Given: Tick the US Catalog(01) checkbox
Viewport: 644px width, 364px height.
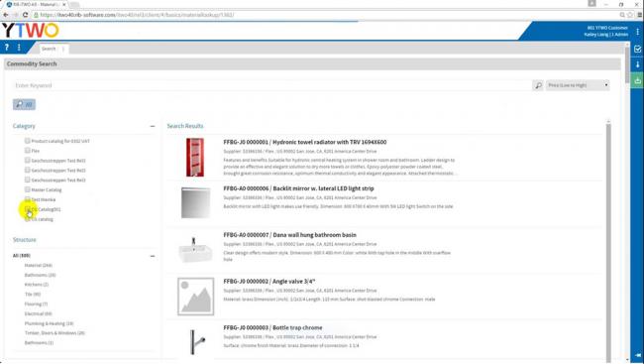Looking at the screenshot, I should pyautogui.click(x=27, y=209).
